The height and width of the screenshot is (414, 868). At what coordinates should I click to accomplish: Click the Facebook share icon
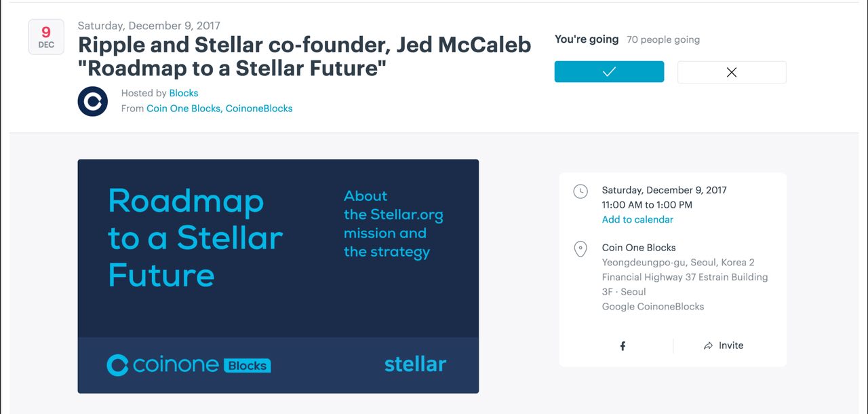623,346
